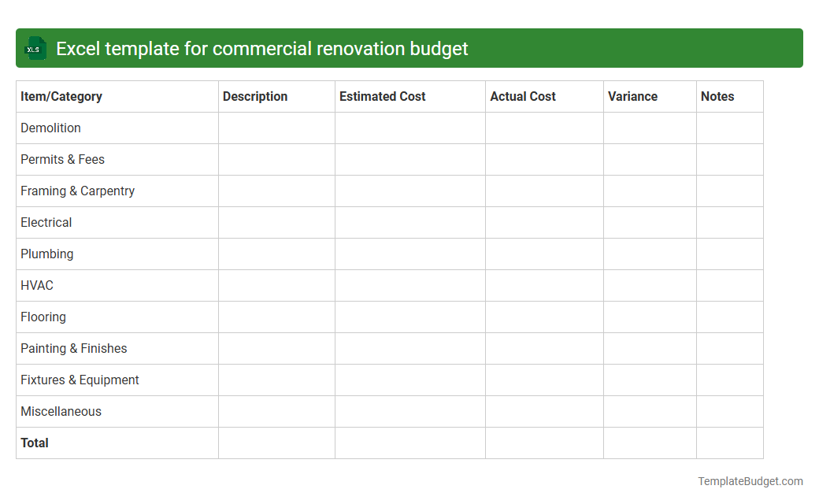Select the Item/Category column header
Screen dimensions: 819x504
tap(61, 96)
